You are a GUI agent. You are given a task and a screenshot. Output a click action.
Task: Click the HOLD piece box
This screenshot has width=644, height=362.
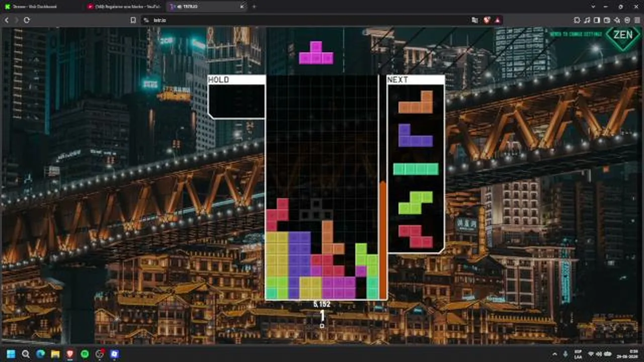[x=236, y=101]
